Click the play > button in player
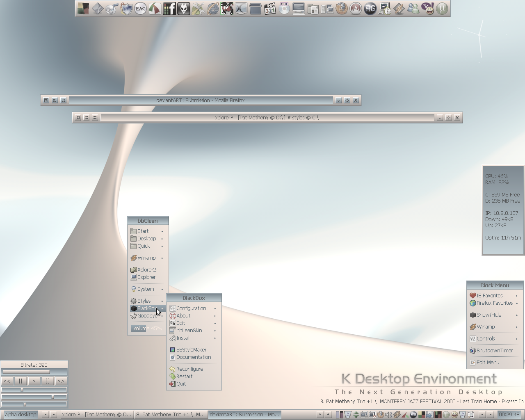Image resolution: width=525 pixels, height=420 pixels. [34, 381]
